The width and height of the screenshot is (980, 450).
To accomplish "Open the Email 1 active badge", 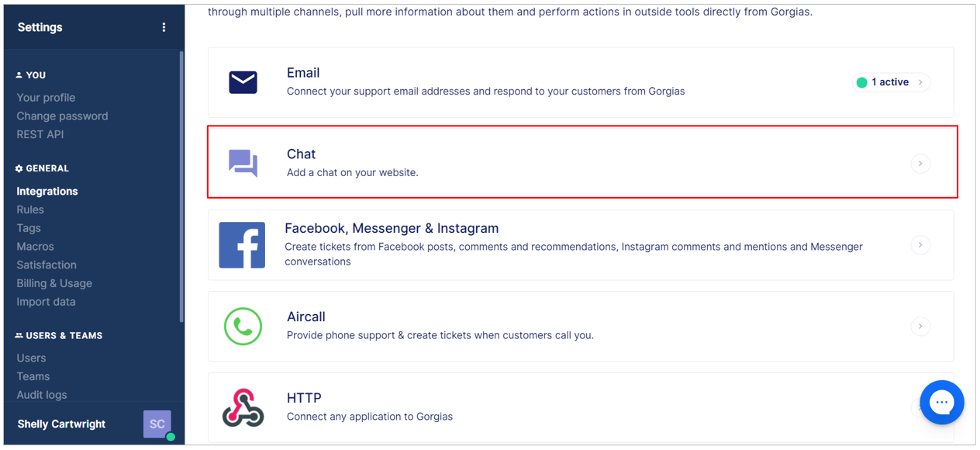I will pyautogui.click(x=891, y=81).
